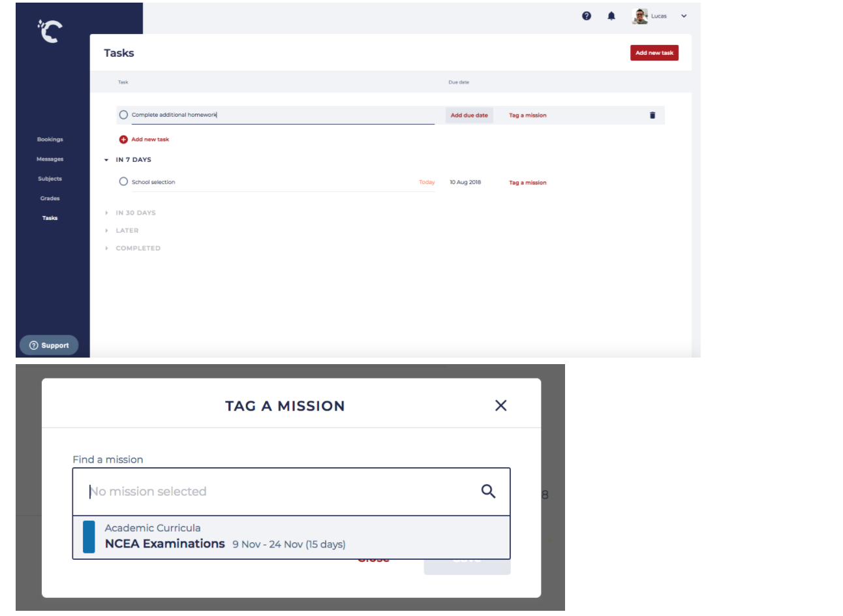Viewport: 843px width, 616px height.
Task: Collapse the IN 7 DAYS section
Action: point(106,160)
